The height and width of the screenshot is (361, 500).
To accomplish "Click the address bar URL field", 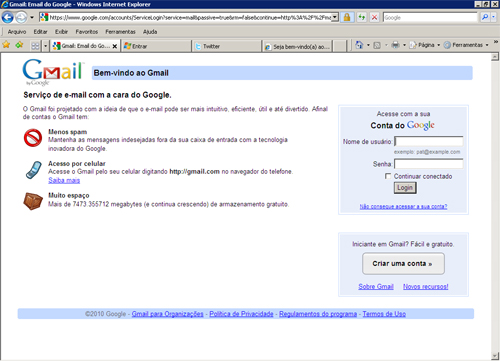I will (x=190, y=17).
